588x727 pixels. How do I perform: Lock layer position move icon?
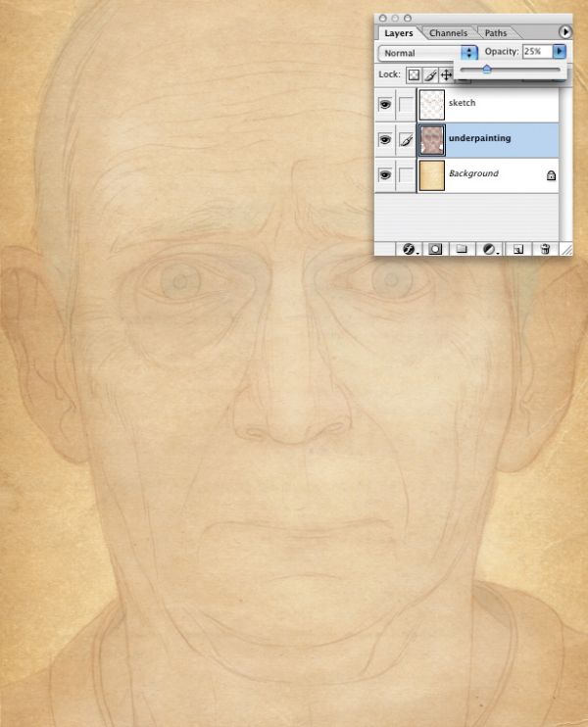pyautogui.click(x=446, y=75)
